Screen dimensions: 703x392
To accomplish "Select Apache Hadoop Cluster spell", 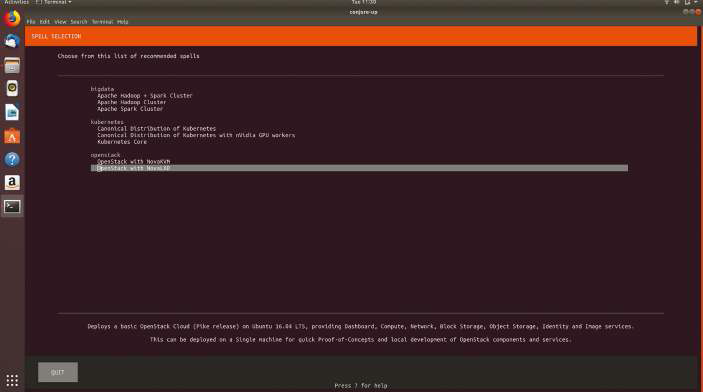I will point(131,102).
